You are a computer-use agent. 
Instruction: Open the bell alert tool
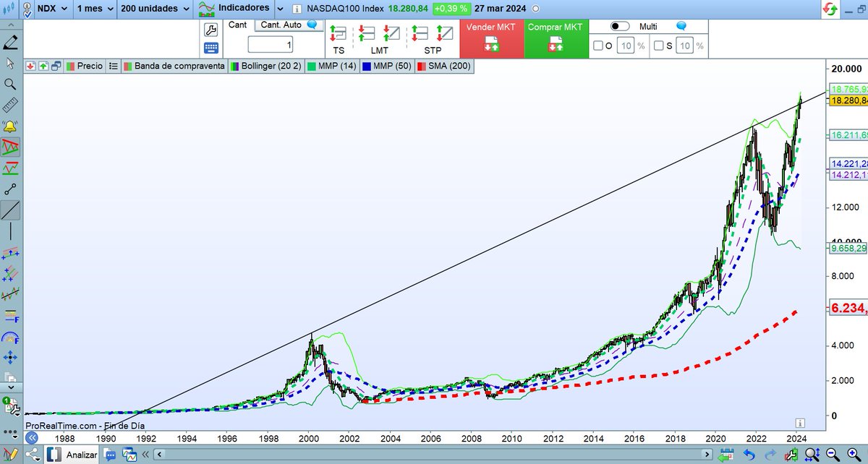coord(10,126)
